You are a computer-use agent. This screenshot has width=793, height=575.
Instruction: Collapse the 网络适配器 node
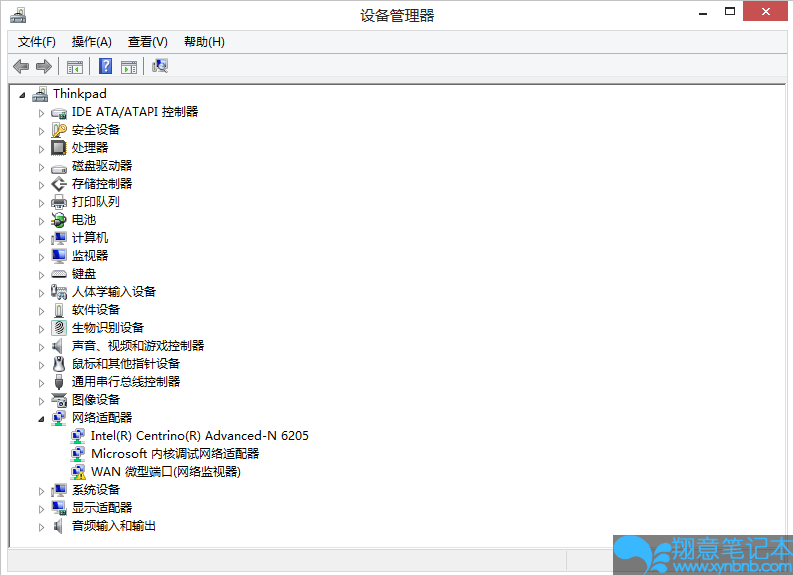click(41, 419)
